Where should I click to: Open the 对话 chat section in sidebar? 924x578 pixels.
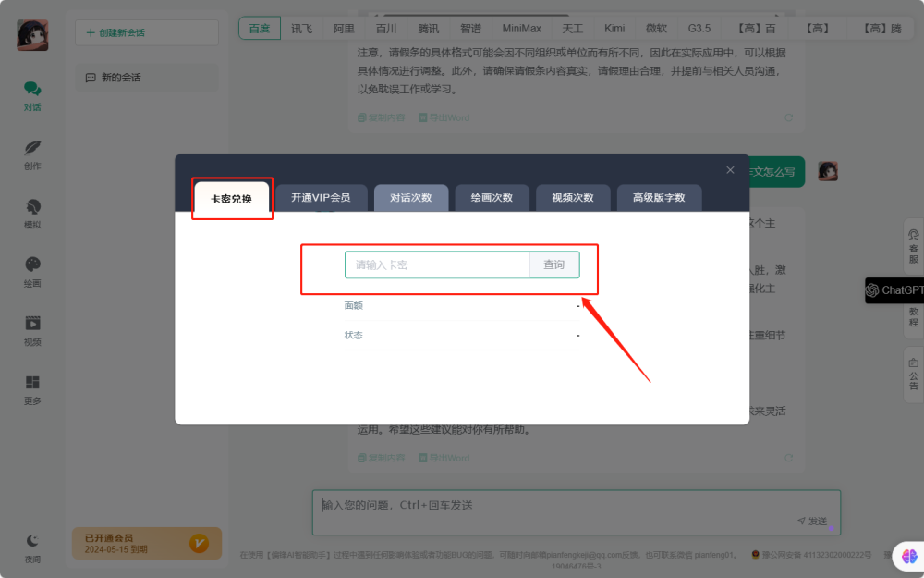(x=32, y=95)
